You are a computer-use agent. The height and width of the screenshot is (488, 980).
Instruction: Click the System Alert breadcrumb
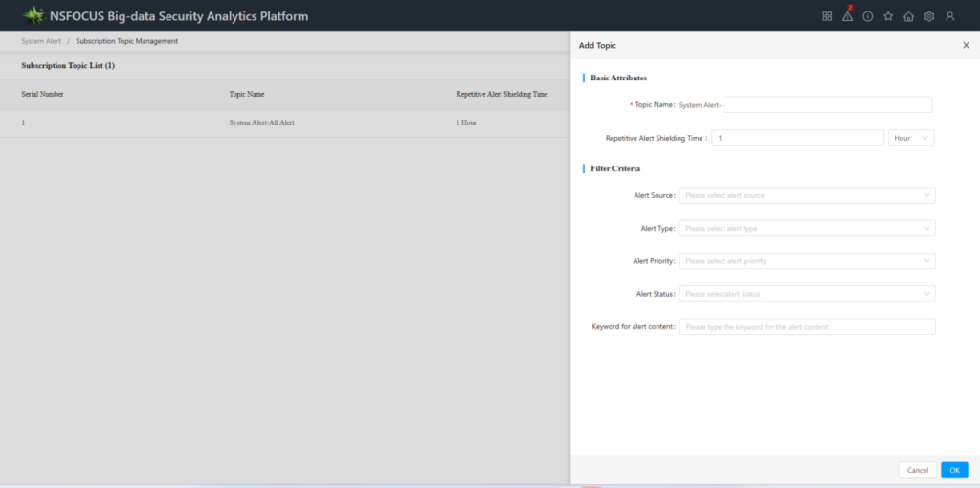click(x=41, y=41)
